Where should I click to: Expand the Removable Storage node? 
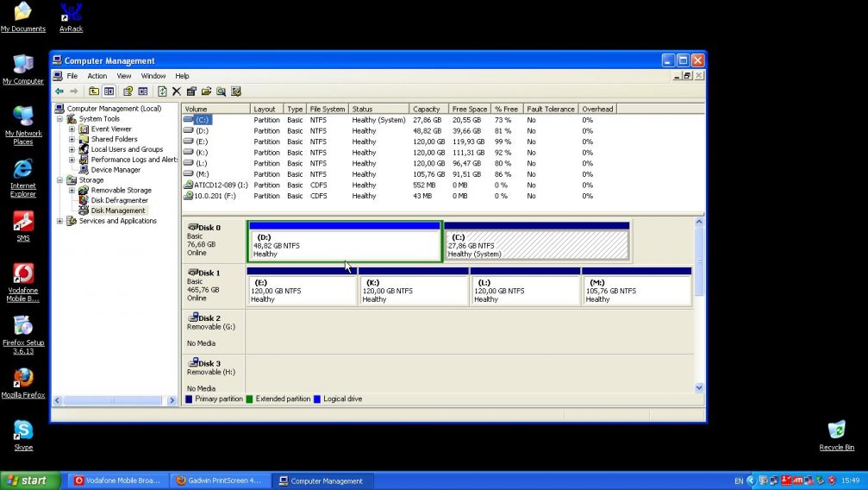(72, 191)
